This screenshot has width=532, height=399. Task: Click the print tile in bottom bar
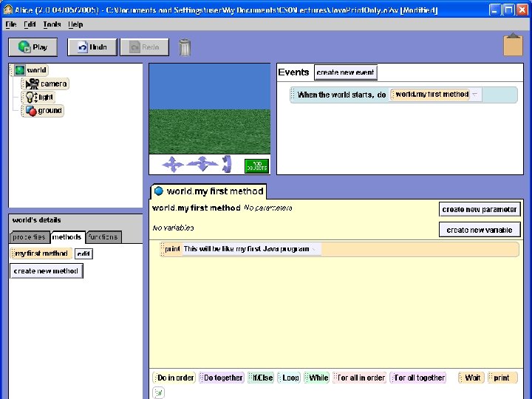pos(502,378)
